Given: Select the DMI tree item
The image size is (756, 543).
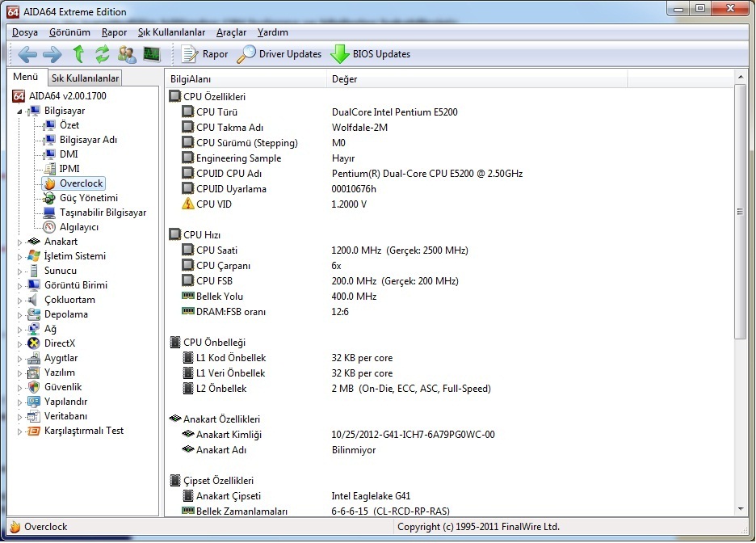Looking at the screenshot, I should (69, 154).
